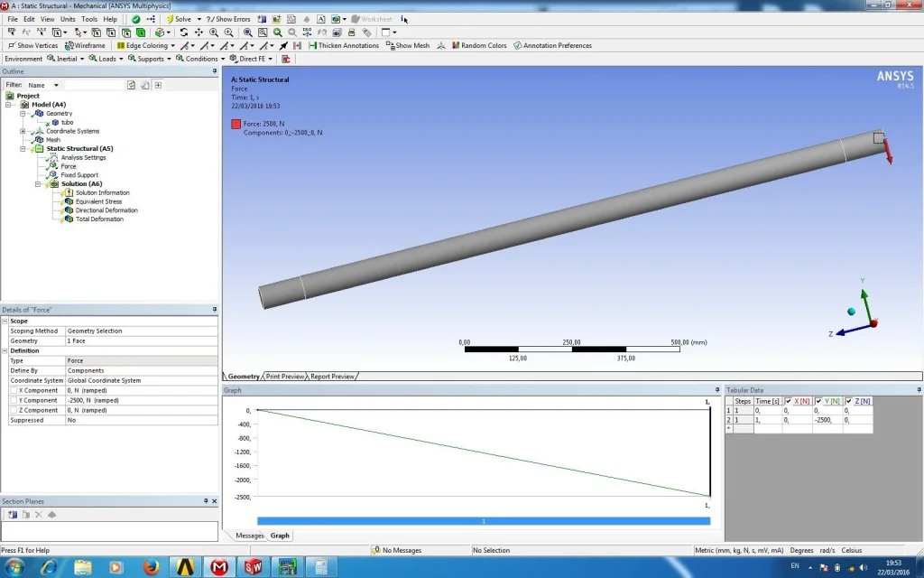924x578 pixels.
Task: Select the Pan view tool icon
Action: pos(199,33)
